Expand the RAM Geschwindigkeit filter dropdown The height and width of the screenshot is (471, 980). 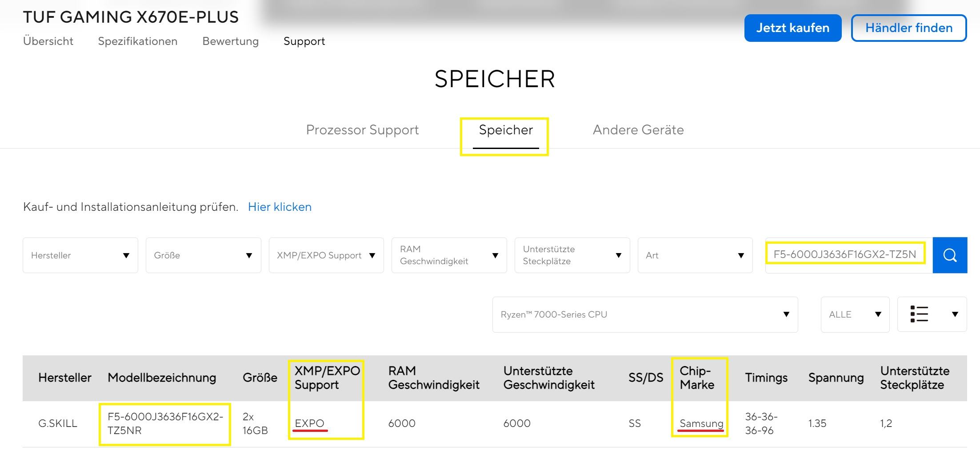[449, 255]
